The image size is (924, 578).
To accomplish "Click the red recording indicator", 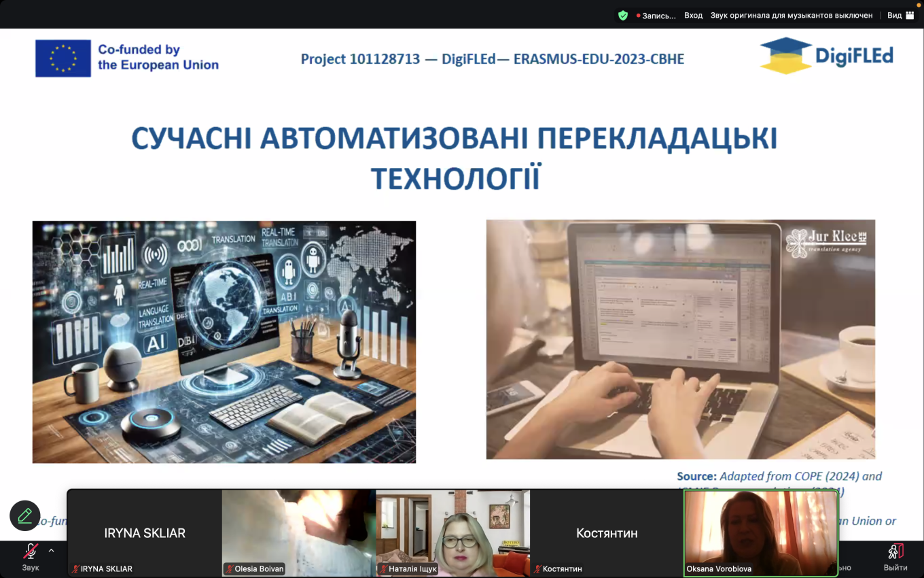I will (x=639, y=16).
